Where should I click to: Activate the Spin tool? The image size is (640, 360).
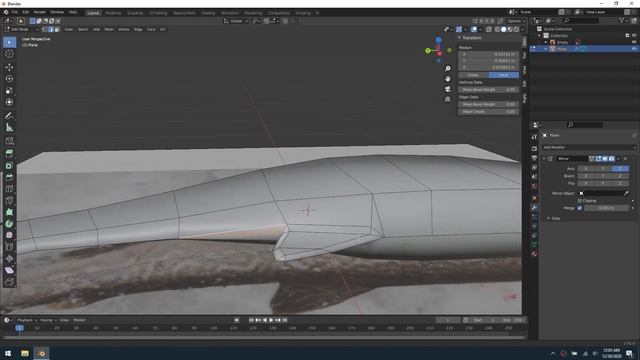coord(9,224)
